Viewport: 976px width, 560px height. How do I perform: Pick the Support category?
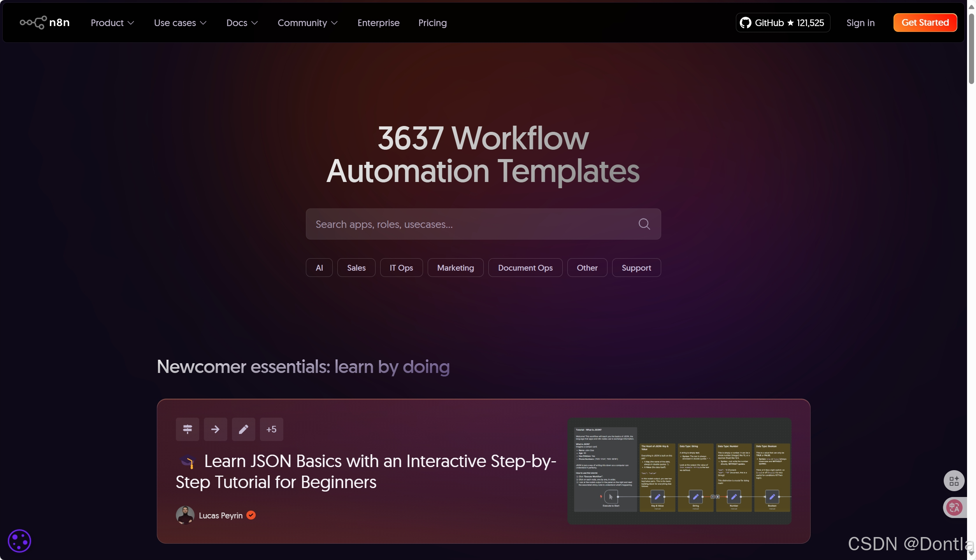coord(636,268)
